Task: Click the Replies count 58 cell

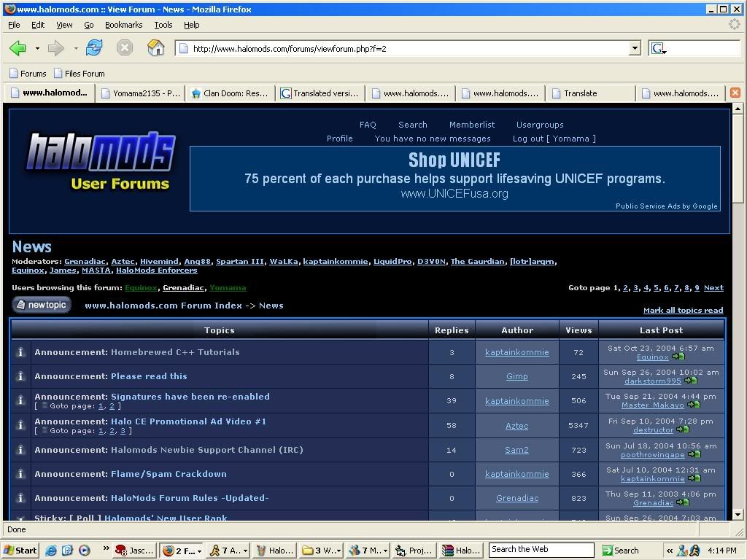Action: 452,425
